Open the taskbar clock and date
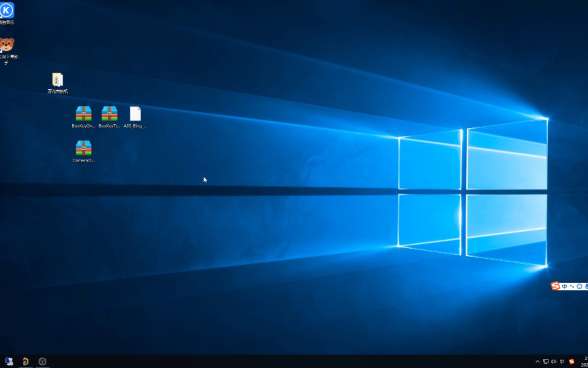588x368 pixels. pyautogui.click(x=585, y=362)
